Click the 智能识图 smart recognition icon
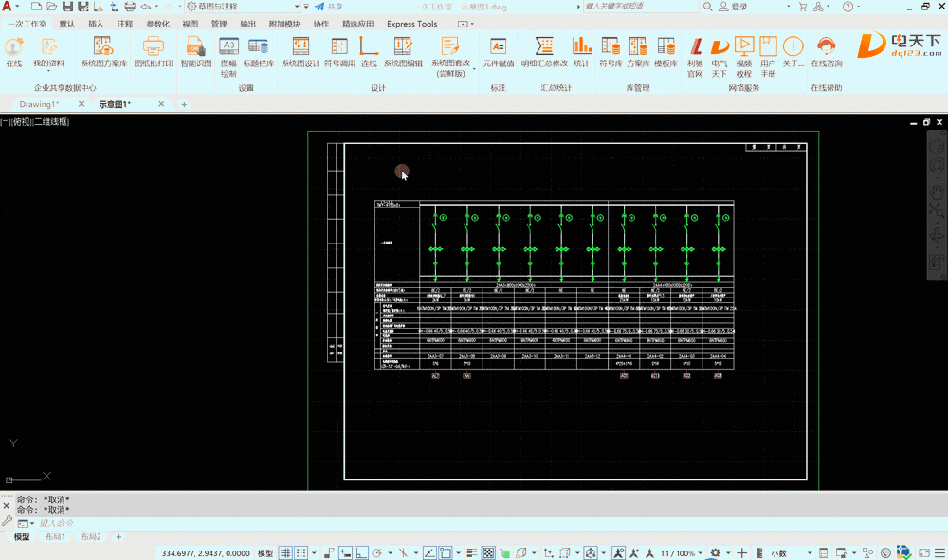 tap(196, 52)
